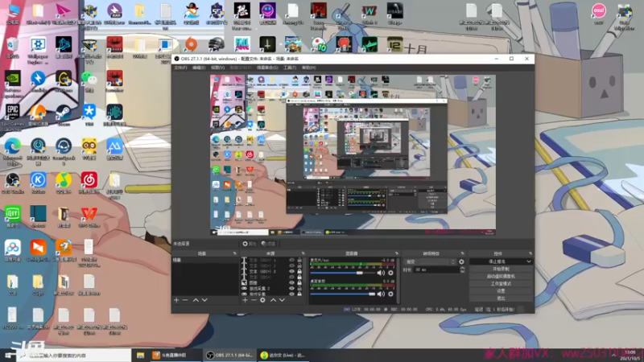Click the 开始录制 start recording button

click(x=501, y=269)
